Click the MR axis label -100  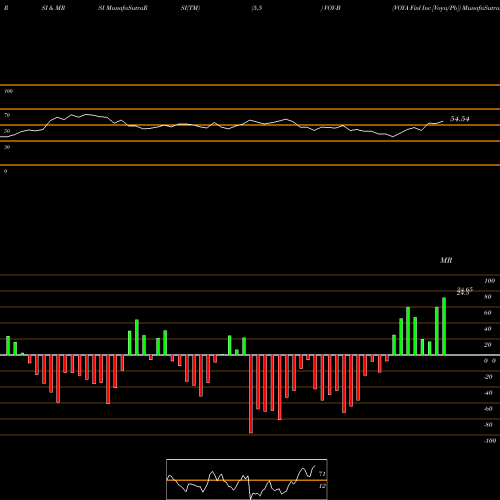coord(490,441)
